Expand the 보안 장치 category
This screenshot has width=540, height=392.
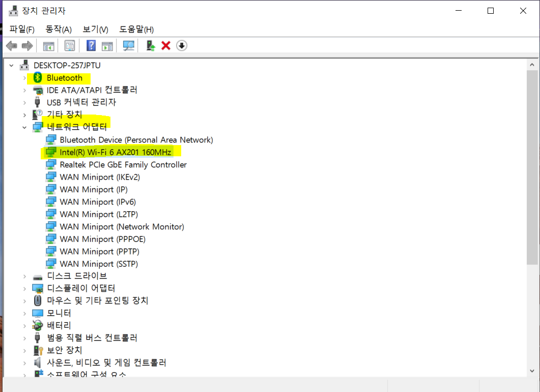click(x=24, y=351)
